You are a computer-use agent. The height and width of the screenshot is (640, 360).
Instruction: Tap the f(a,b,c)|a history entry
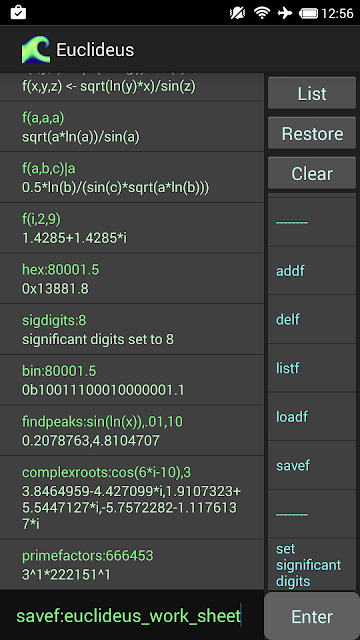point(131,178)
